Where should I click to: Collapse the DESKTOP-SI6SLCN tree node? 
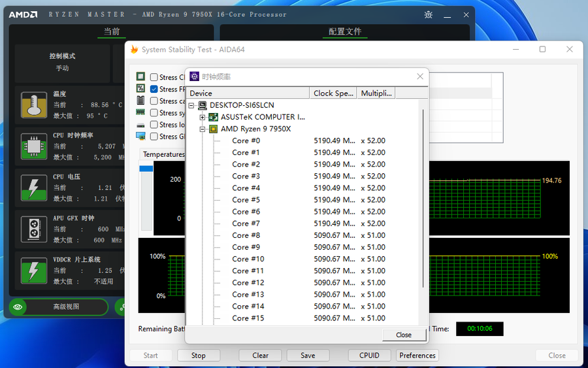192,105
